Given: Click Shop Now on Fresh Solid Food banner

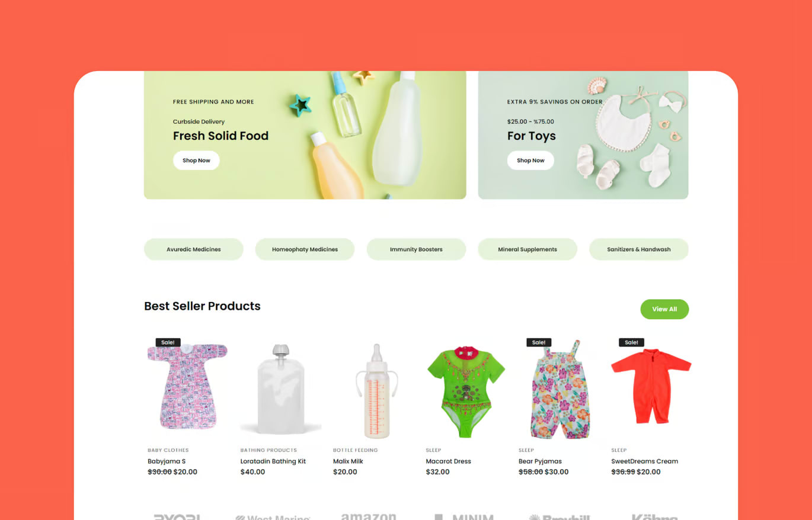Looking at the screenshot, I should 196,161.
